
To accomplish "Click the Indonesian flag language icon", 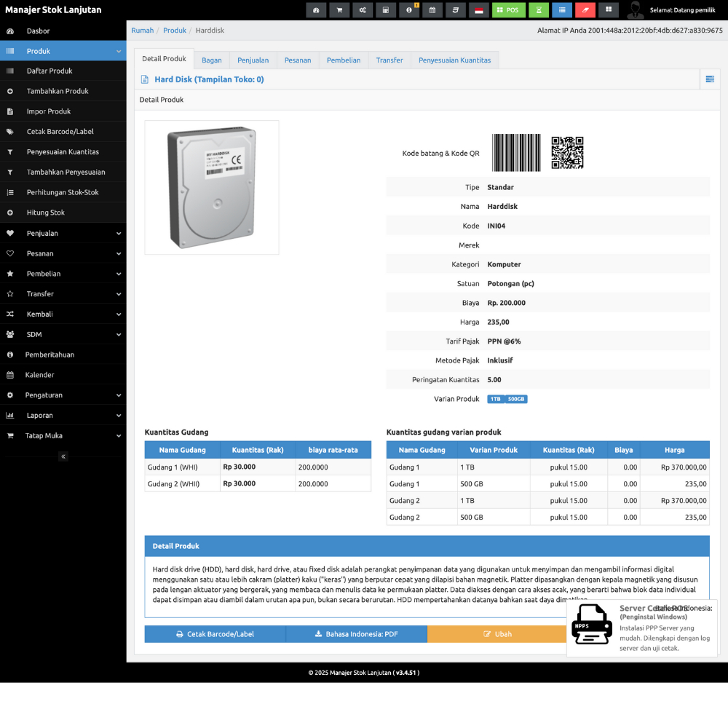I will tap(478, 10).
